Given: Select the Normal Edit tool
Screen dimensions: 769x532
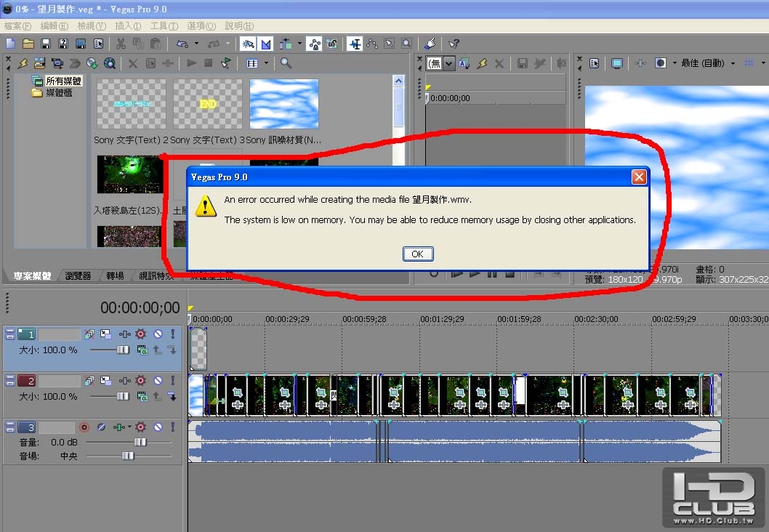Looking at the screenshot, I should pos(355,44).
